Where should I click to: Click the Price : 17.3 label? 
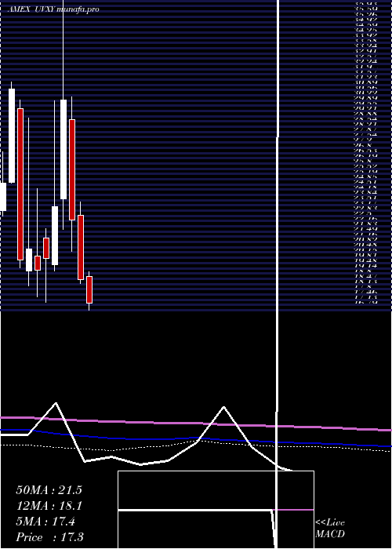click(49, 537)
